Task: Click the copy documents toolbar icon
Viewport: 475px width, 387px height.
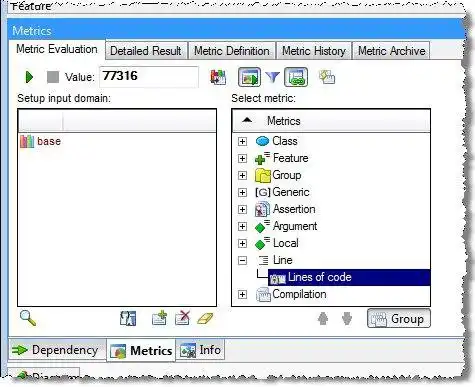Action: tap(327, 77)
